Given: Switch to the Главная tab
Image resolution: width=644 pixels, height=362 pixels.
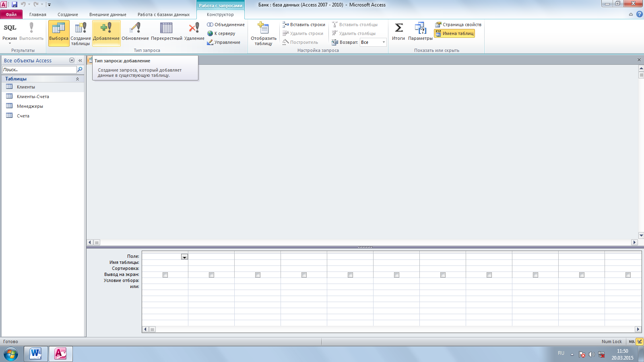Looking at the screenshot, I should pos(38,14).
